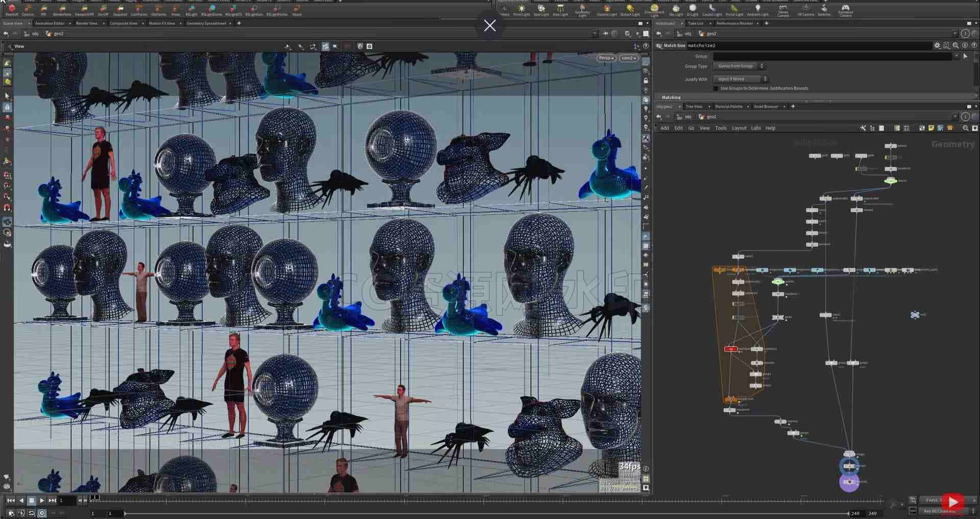
Task: Open the Group field dropdown arrow
Action: click(956, 56)
